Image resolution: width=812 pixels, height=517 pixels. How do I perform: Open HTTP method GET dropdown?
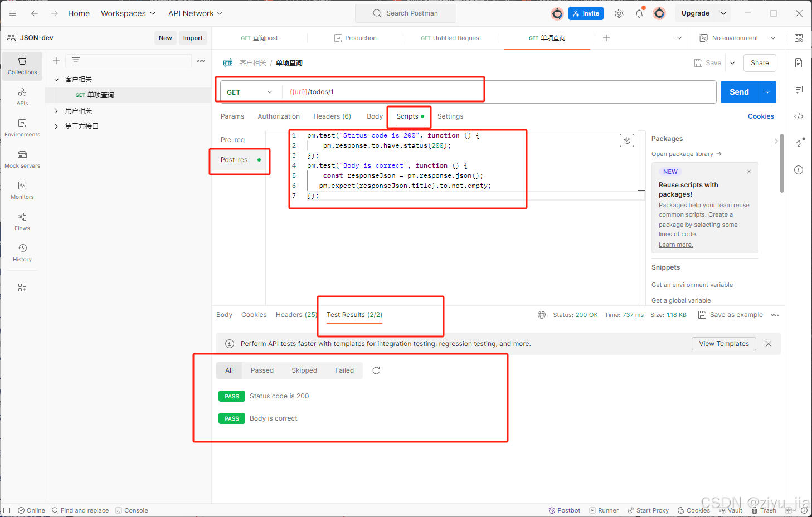250,92
